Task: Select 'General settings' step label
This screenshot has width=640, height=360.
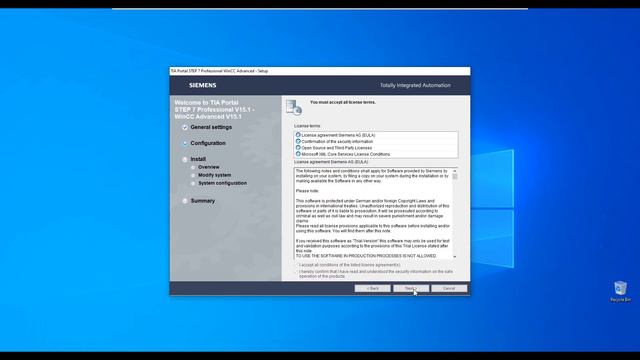Action: pos(211,127)
